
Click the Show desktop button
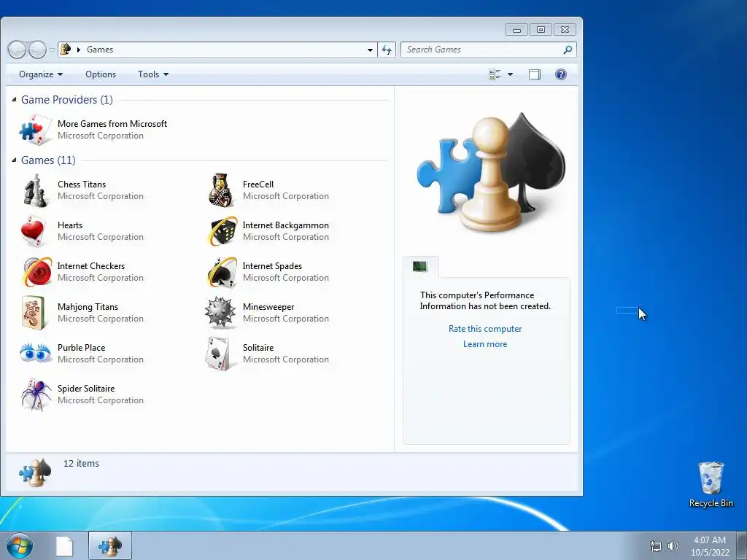742,545
